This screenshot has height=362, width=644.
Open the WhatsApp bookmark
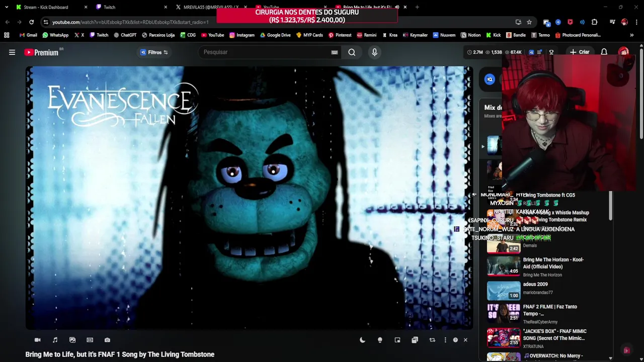click(55, 35)
